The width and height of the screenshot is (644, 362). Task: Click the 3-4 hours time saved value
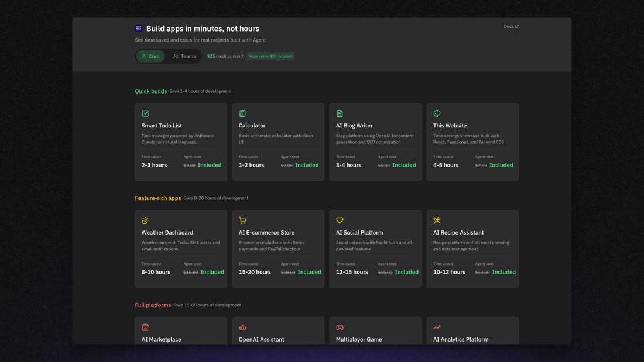click(349, 165)
